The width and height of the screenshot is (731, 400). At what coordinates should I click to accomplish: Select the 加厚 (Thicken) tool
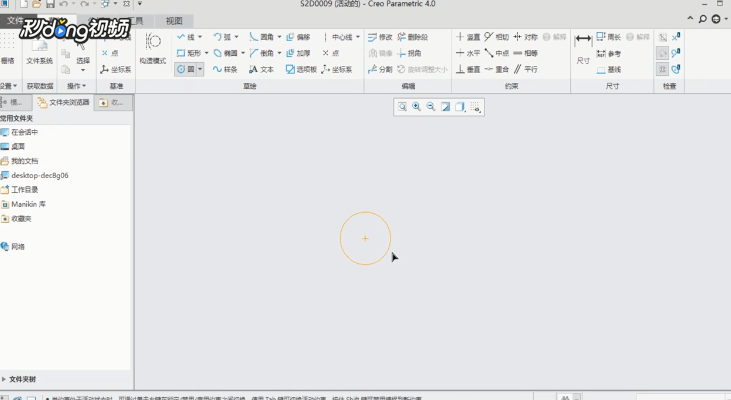tap(298, 53)
